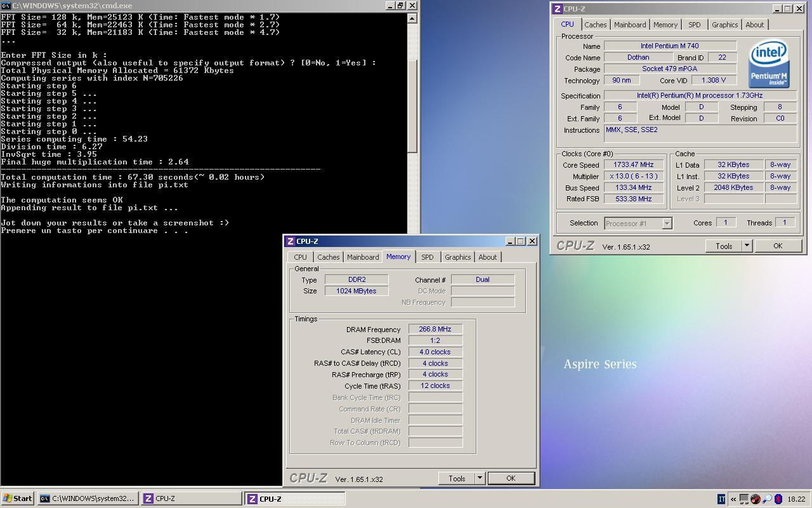Click the Brand ID value 22
Viewport: 812px width, 508px height.
coord(722,57)
